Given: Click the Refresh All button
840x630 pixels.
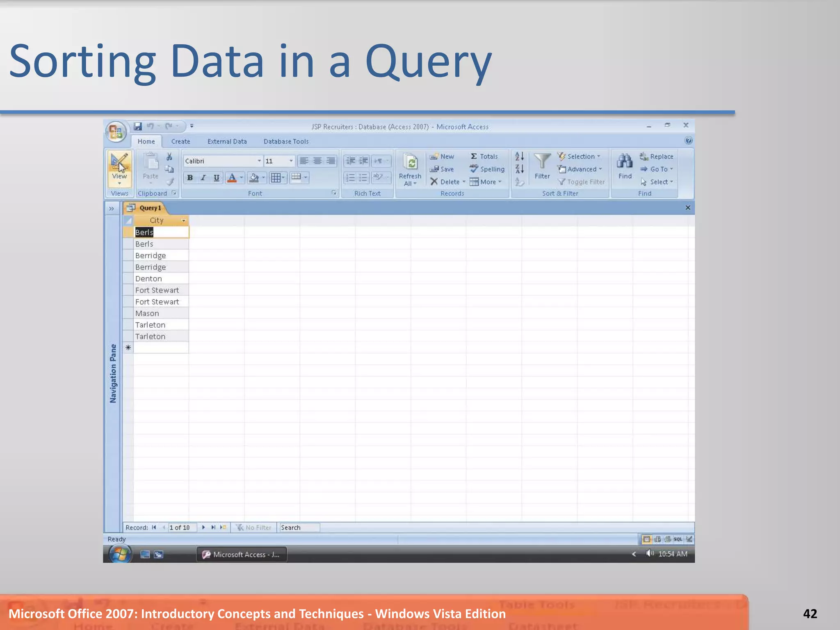Looking at the screenshot, I should tap(410, 169).
